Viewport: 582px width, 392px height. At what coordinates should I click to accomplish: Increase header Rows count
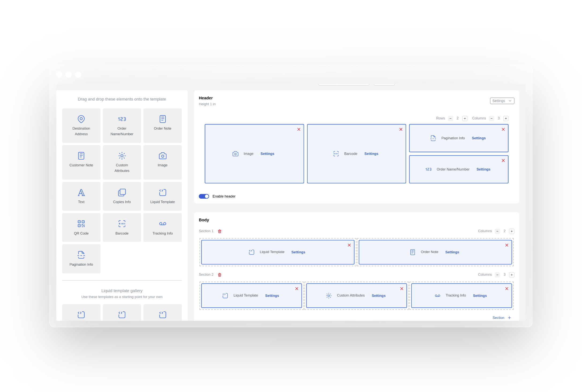pyautogui.click(x=465, y=118)
